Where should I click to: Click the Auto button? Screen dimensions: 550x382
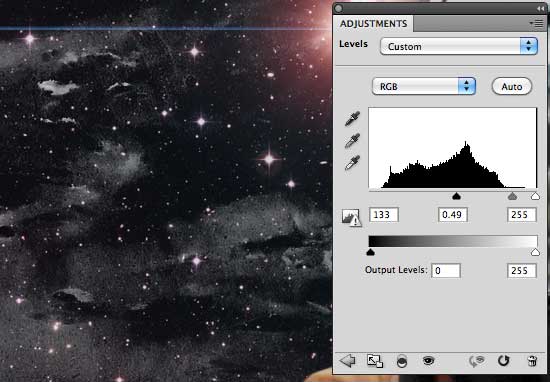[512, 86]
